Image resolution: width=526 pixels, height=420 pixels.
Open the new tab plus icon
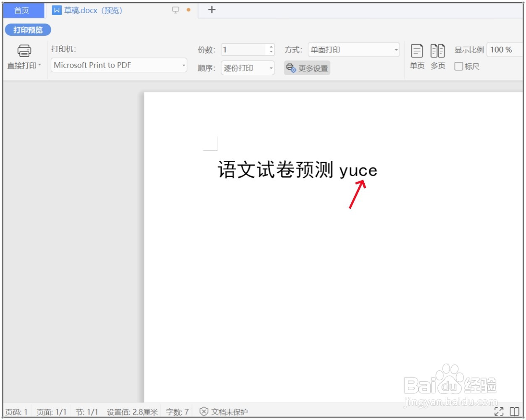(x=212, y=10)
